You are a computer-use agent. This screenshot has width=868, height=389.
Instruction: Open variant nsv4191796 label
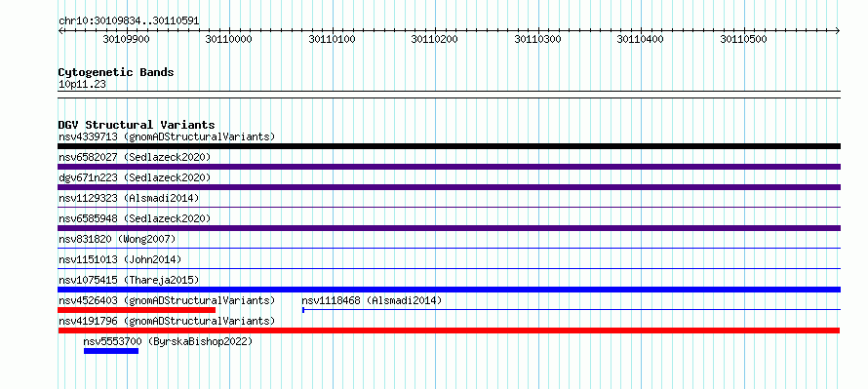click(167, 321)
